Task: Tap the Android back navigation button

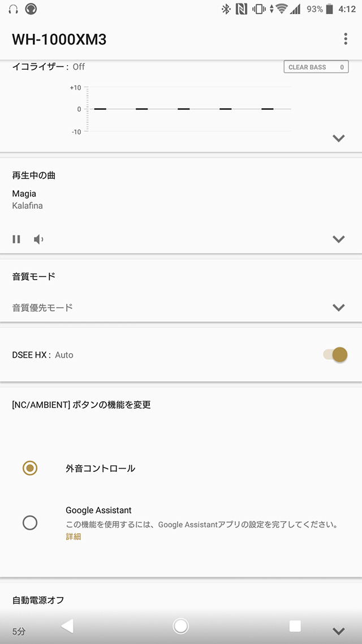Action: 67,625
